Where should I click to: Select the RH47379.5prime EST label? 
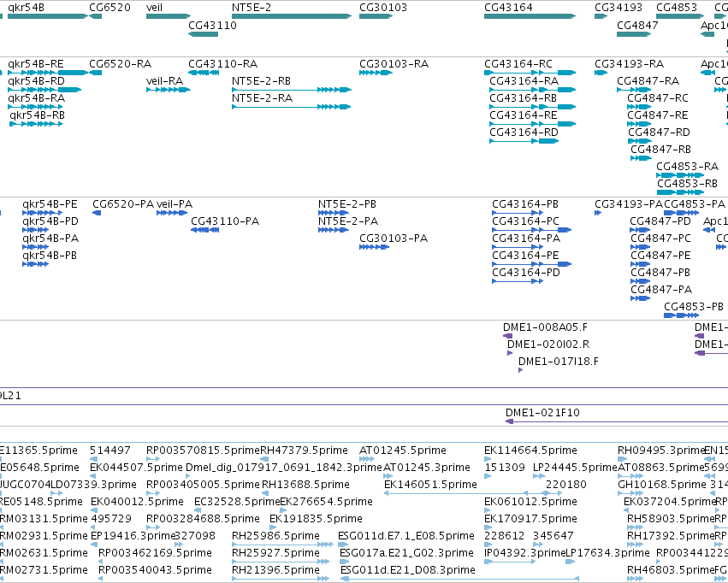304,450
